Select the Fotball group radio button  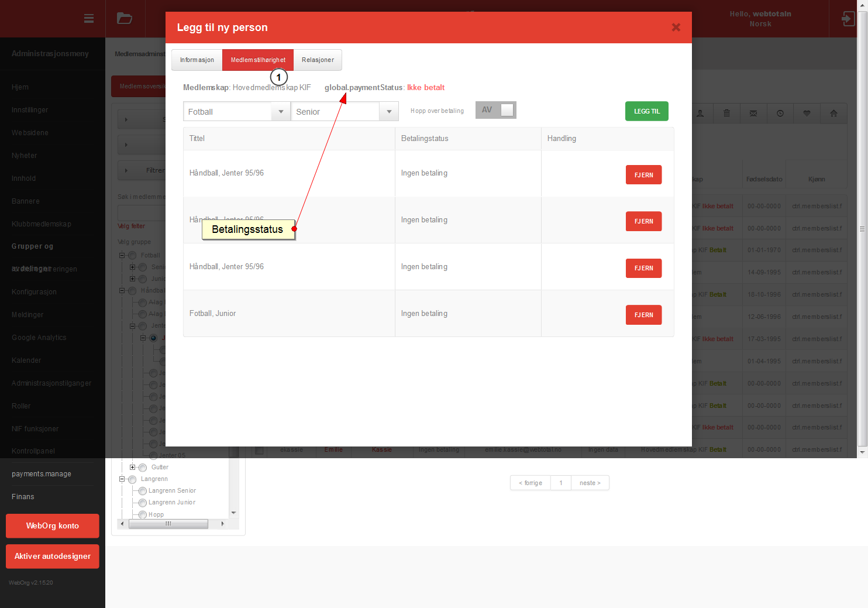point(132,255)
